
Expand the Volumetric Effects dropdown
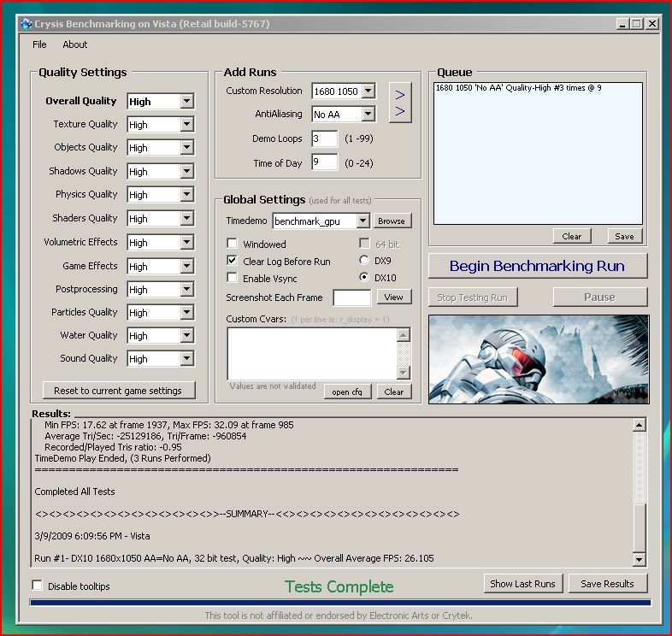(x=186, y=243)
